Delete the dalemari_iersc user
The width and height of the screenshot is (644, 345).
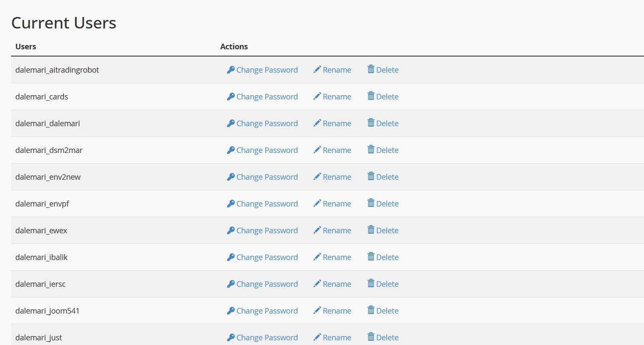(387, 284)
